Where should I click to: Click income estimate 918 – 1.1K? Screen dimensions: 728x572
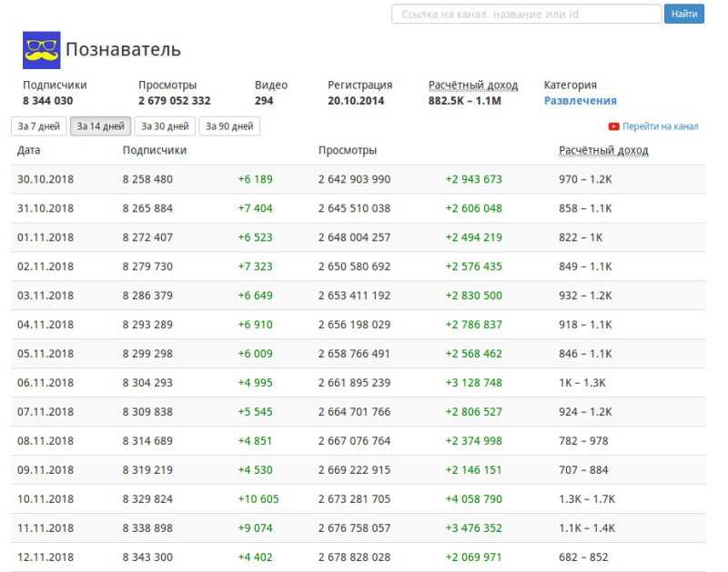(585, 325)
